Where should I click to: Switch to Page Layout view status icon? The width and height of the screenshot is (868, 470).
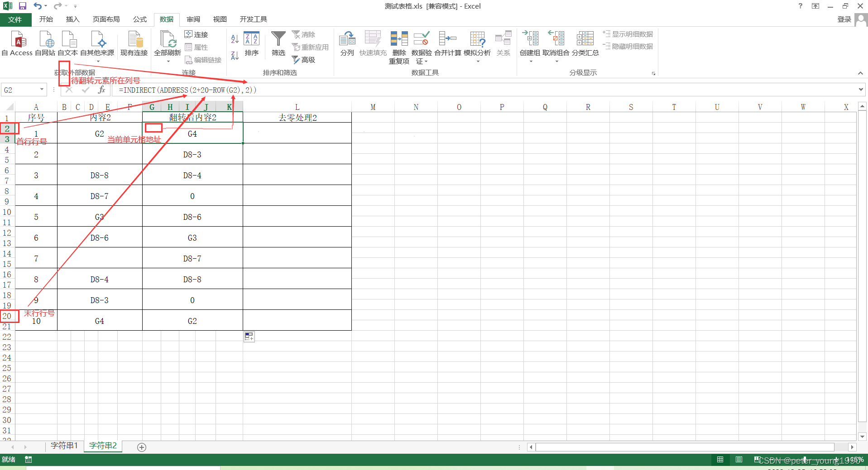pyautogui.click(x=739, y=460)
